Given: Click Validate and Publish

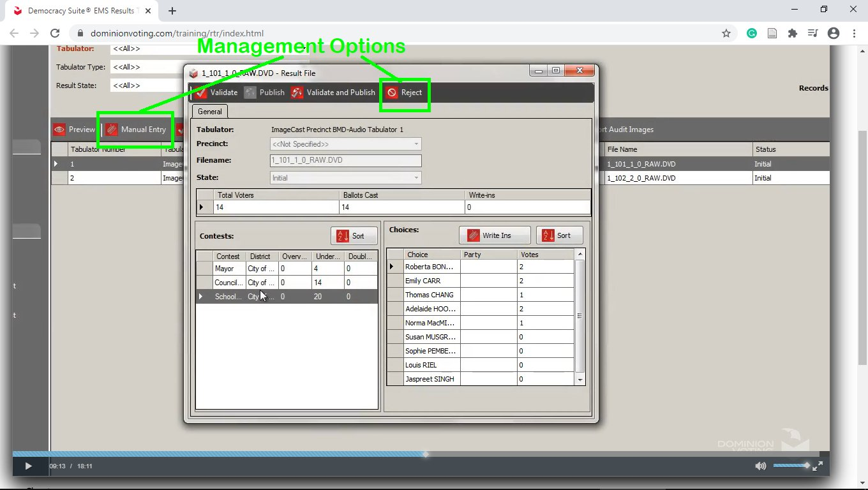Looking at the screenshot, I should click(x=333, y=93).
